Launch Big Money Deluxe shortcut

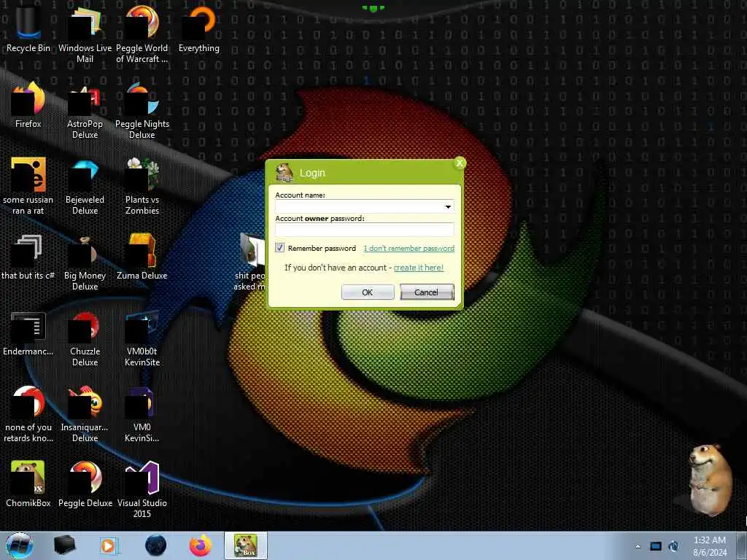coord(85,262)
